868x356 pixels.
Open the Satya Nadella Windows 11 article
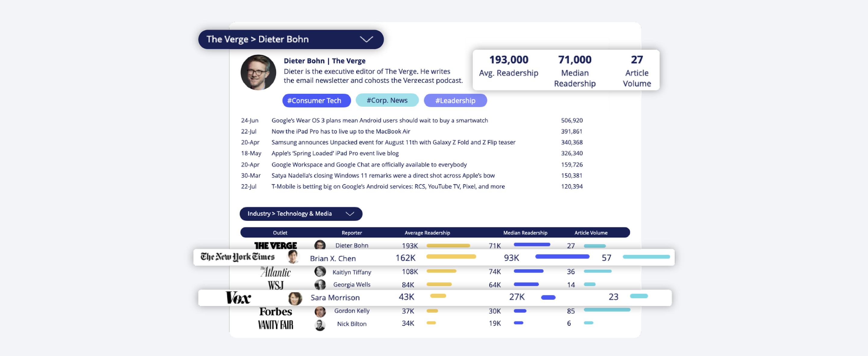pos(383,175)
